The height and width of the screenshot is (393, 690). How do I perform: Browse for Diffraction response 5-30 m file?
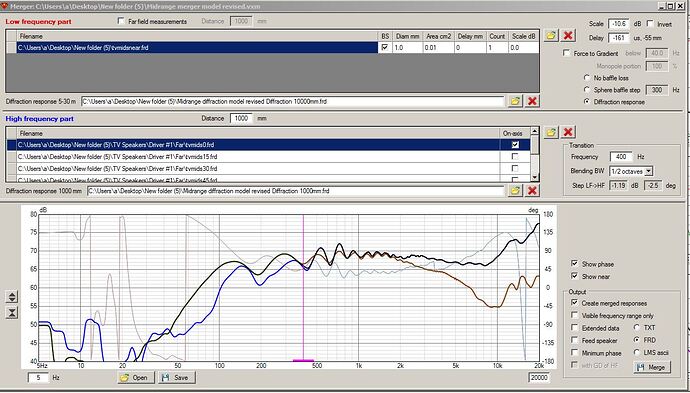click(x=515, y=101)
